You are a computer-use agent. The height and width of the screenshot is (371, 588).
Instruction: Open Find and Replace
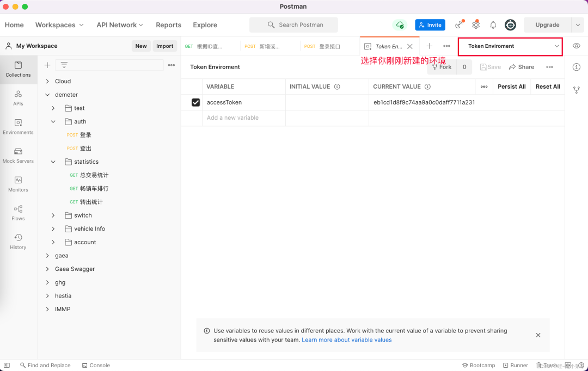pos(45,365)
